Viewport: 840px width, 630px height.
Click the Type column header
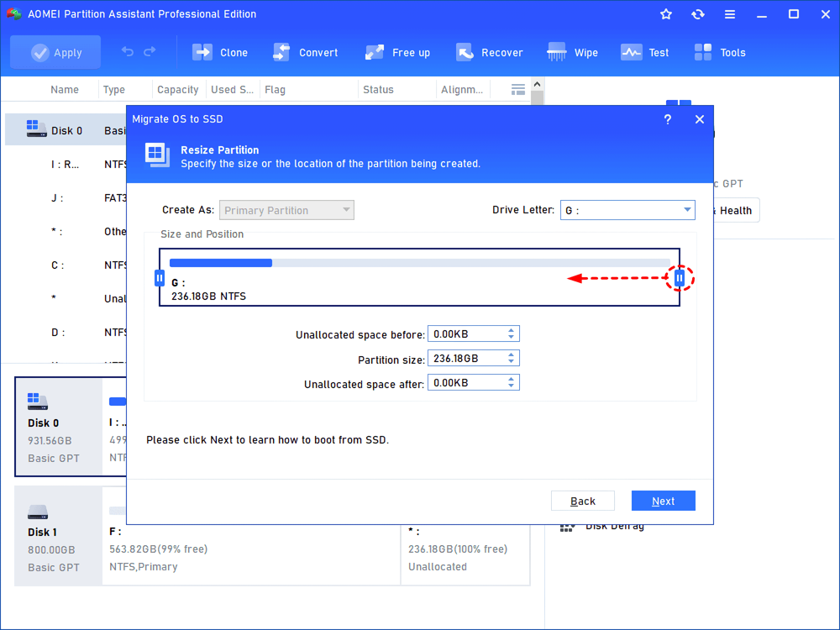point(114,90)
